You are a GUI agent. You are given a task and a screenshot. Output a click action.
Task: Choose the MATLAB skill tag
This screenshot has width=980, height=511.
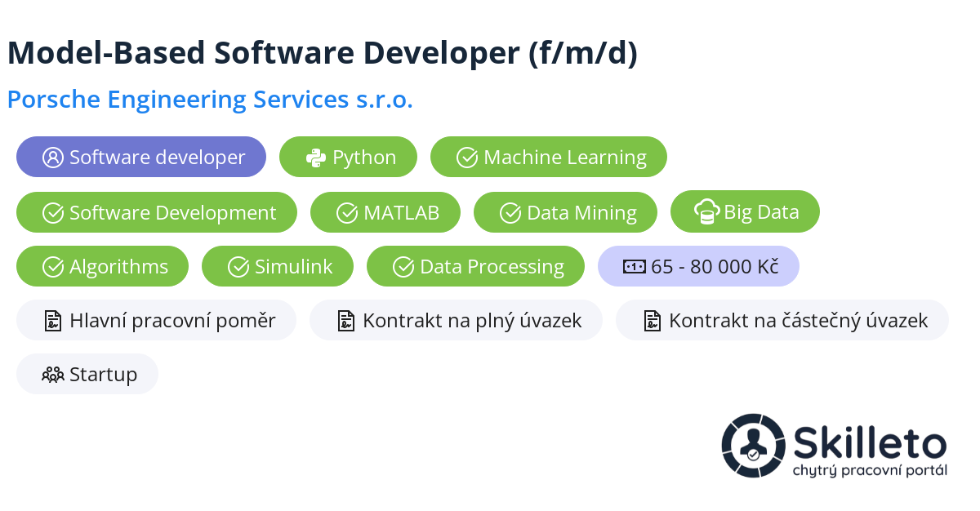click(x=385, y=212)
